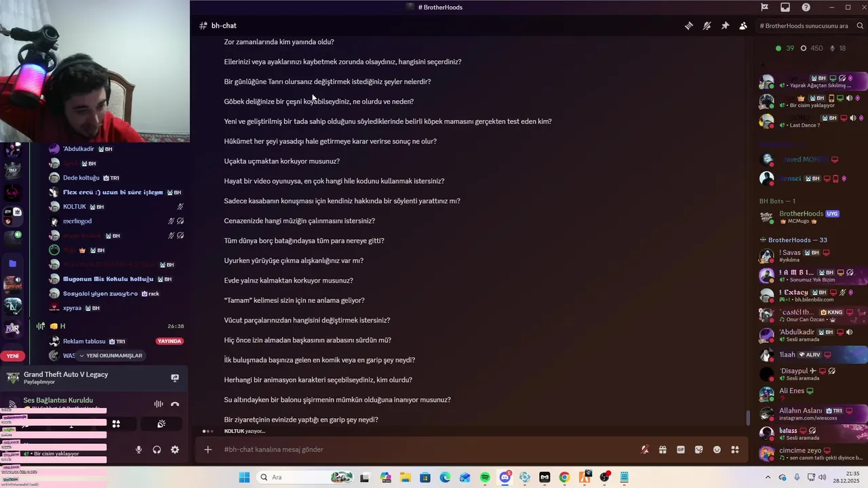The width and height of the screenshot is (868, 488).
Task: Open the NOIR server icon
Action: click(12, 329)
